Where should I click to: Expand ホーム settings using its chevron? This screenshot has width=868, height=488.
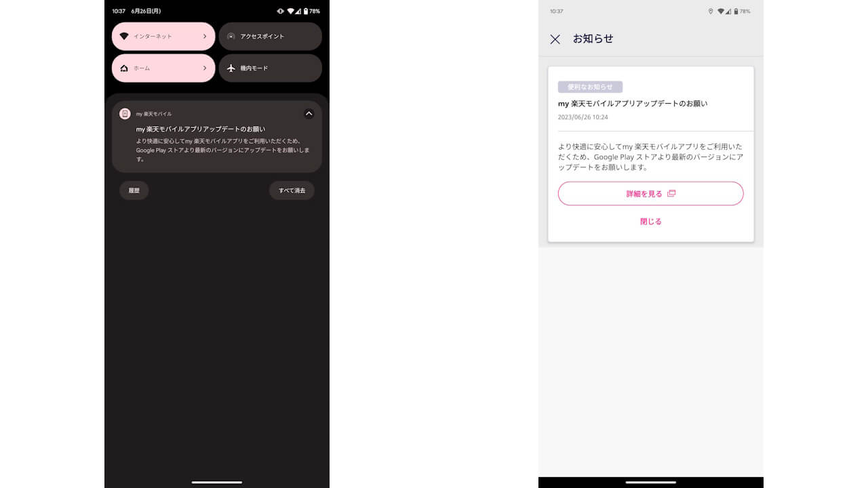click(x=205, y=68)
